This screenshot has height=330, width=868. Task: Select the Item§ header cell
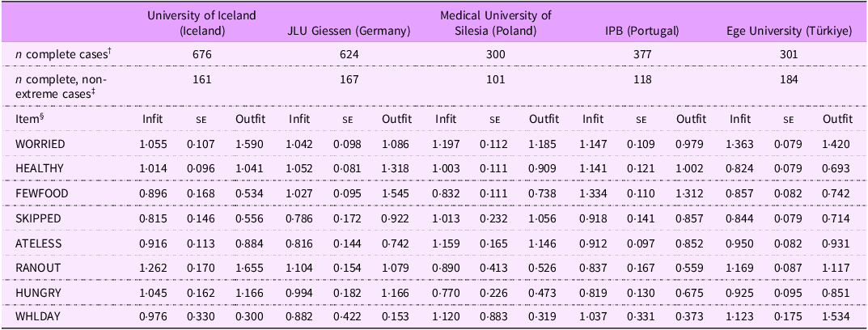[31, 118]
